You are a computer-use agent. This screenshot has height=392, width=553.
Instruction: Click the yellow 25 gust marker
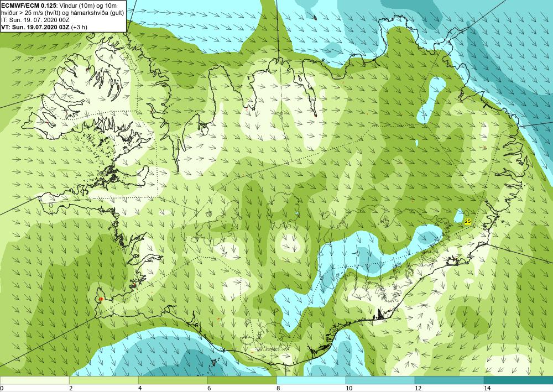click(x=468, y=221)
